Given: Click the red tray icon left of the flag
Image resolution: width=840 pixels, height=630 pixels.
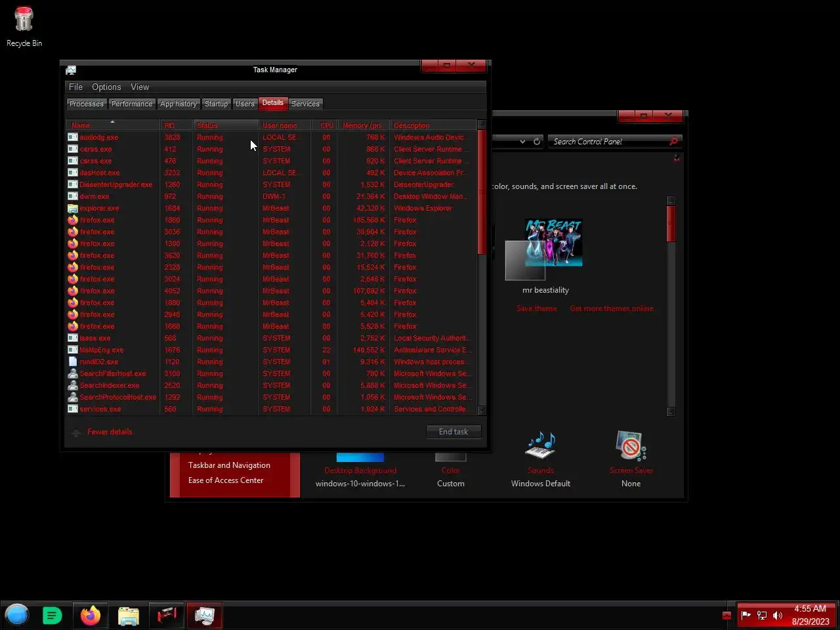Looking at the screenshot, I should [726, 615].
